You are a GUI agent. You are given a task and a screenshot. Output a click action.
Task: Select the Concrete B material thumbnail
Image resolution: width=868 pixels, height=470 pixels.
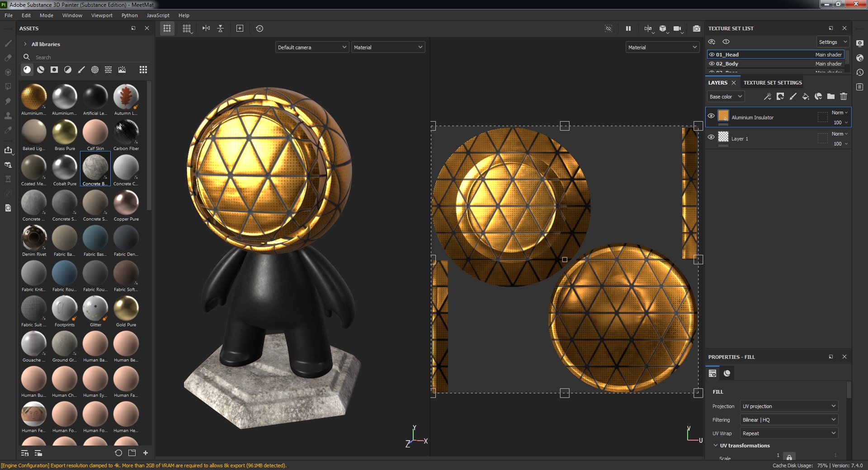(95, 169)
